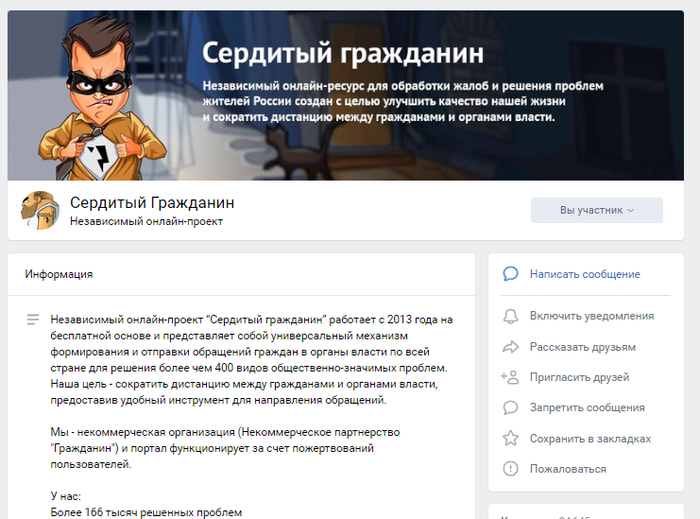Click the star icon for bookmarks
The width and height of the screenshot is (700, 519).
[510, 438]
